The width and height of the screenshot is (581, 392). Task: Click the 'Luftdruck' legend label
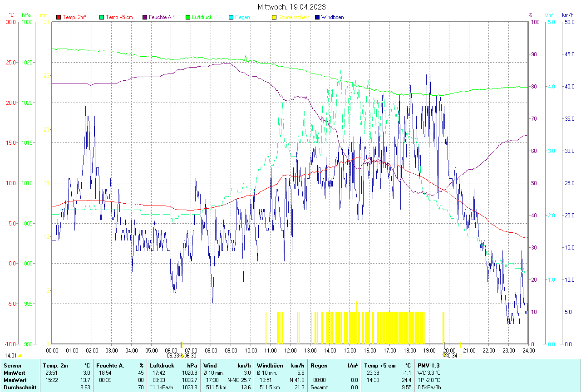coord(202,17)
